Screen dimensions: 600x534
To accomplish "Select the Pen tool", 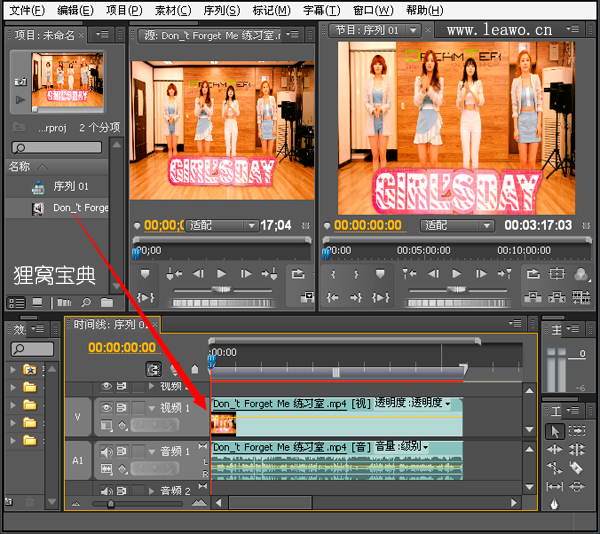I will [x=554, y=504].
